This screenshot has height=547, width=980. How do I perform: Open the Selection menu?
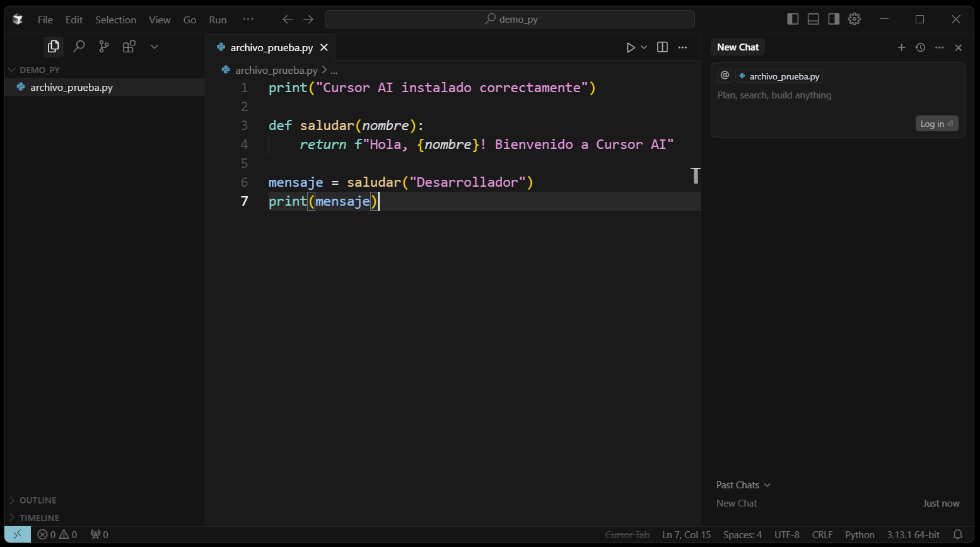115,20
